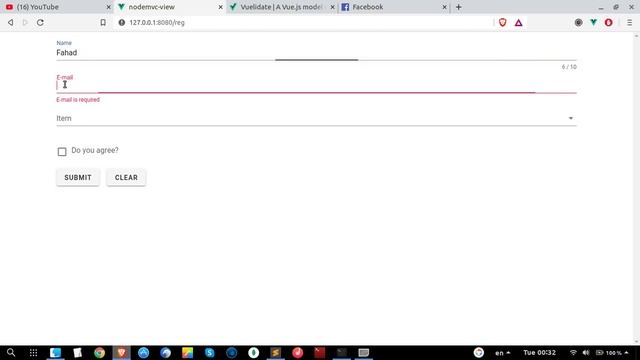Open the red music app taskbar icon
This screenshot has width=640, height=360.
click(x=298, y=352)
